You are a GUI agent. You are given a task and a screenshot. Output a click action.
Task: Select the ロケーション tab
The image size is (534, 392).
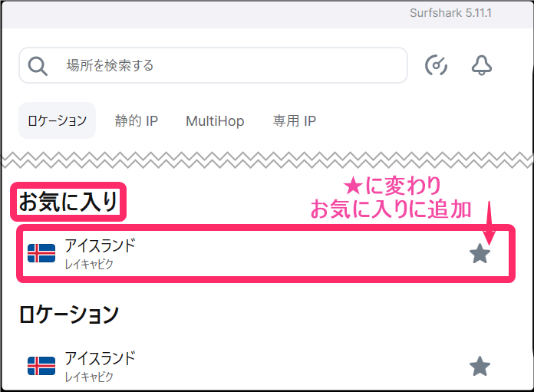coord(58,120)
